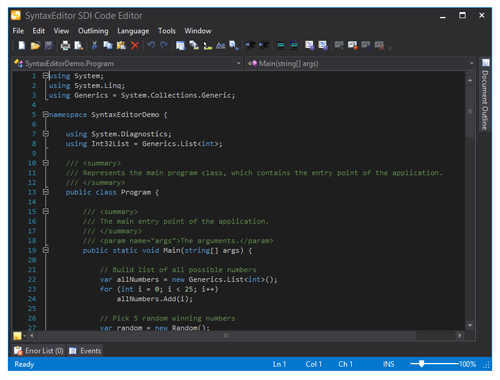Open the Language menu
Screen dimensions: 500x380
(x=133, y=31)
